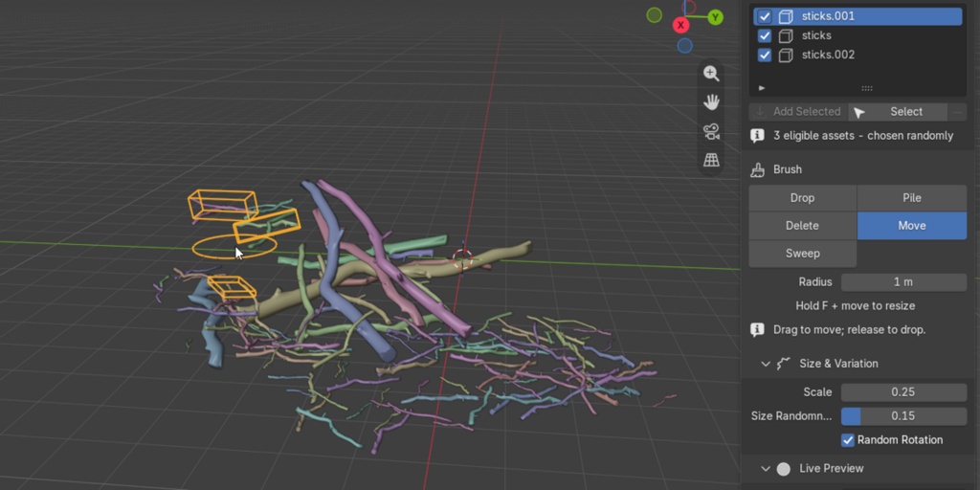Click the cube icon beside sticks.002
Screen dimensions: 980x490
pos(786,55)
